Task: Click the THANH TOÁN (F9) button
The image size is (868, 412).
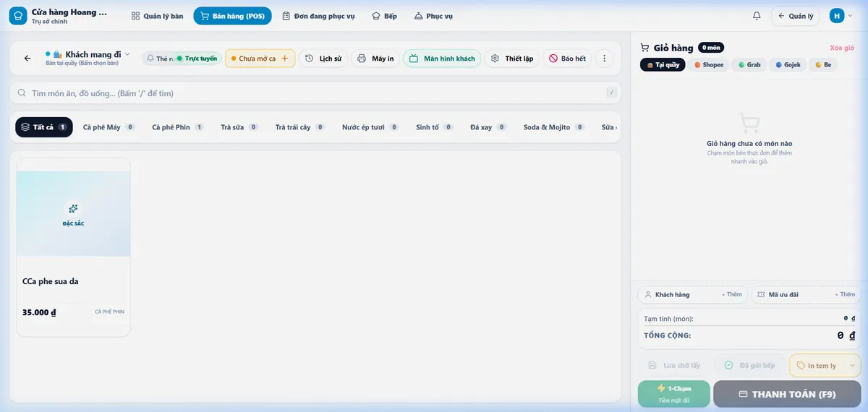Action: coord(787,394)
